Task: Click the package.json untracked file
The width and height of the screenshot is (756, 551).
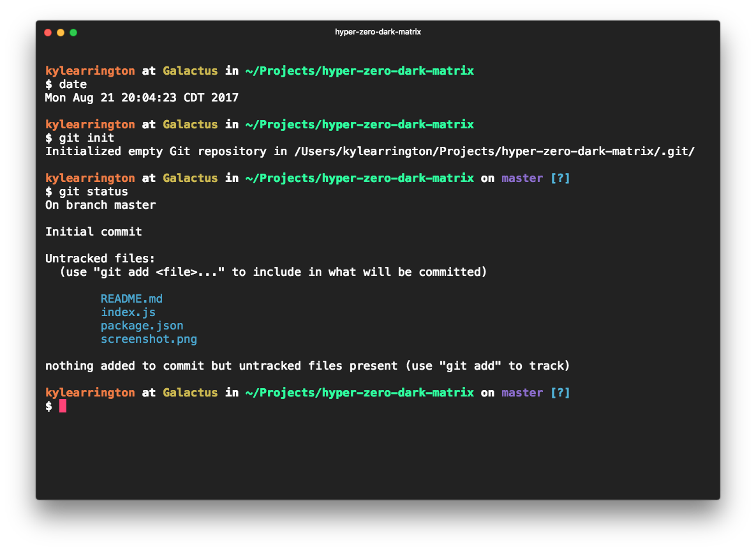Action: point(142,325)
